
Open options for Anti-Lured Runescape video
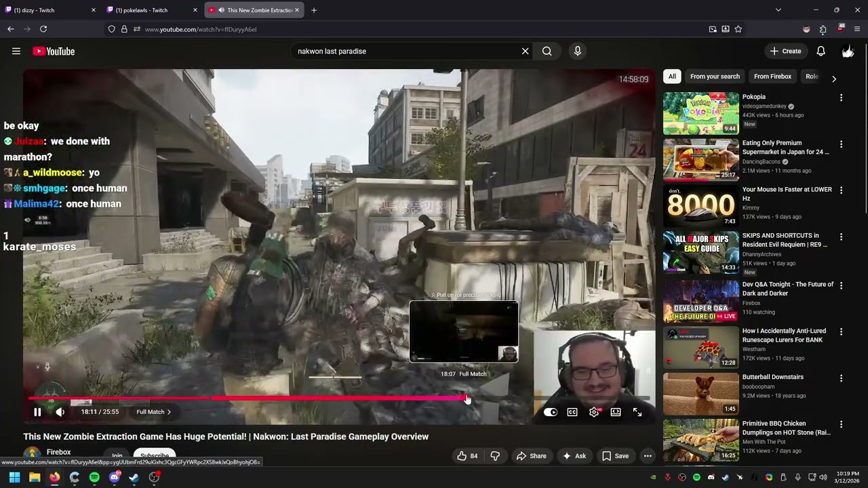(x=841, y=331)
